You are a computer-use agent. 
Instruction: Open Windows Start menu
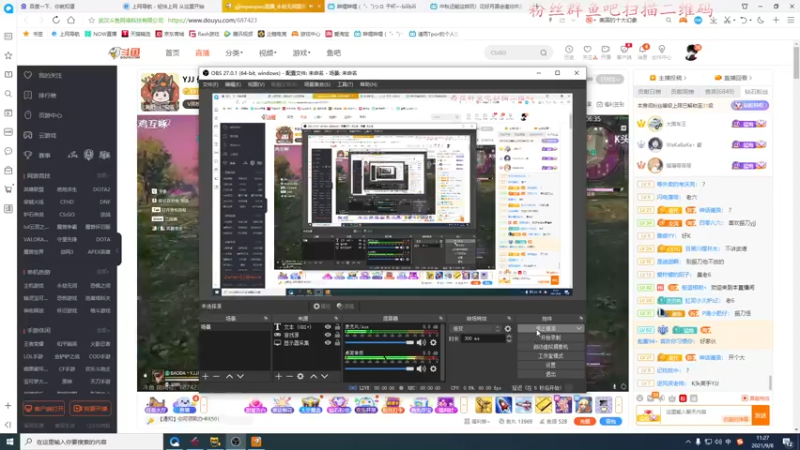[x=10, y=441]
